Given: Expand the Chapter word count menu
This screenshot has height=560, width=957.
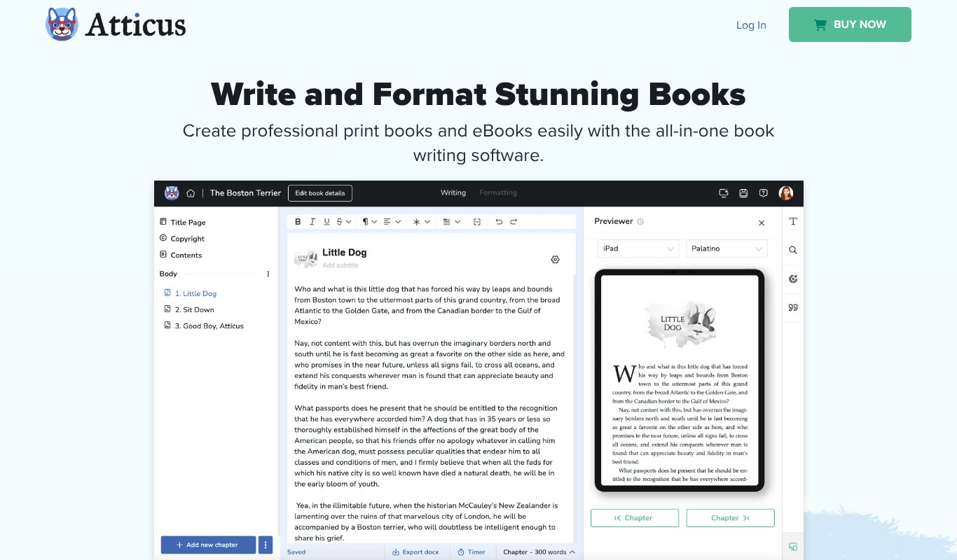Looking at the screenshot, I should [x=539, y=552].
